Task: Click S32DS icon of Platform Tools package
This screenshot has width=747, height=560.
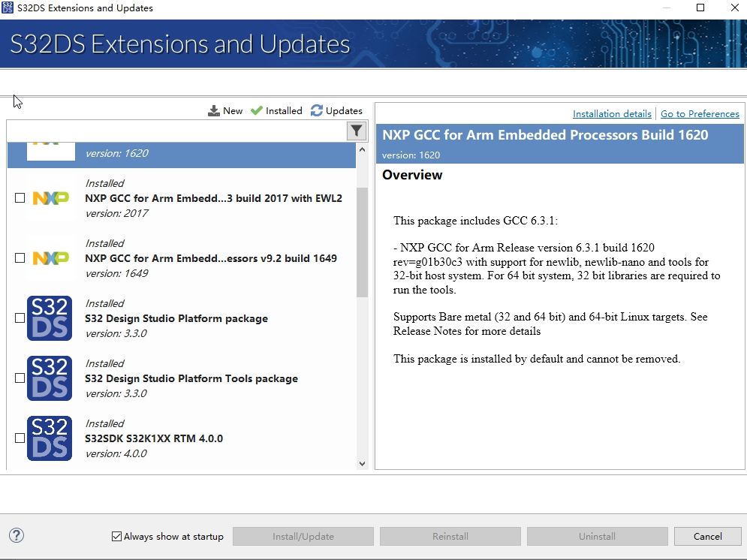Action: (50, 378)
